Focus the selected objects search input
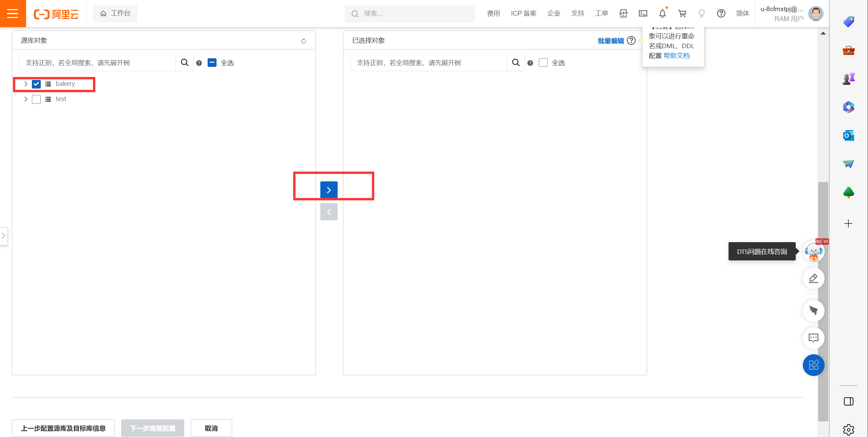The height and width of the screenshot is (437, 868). point(429,63)
